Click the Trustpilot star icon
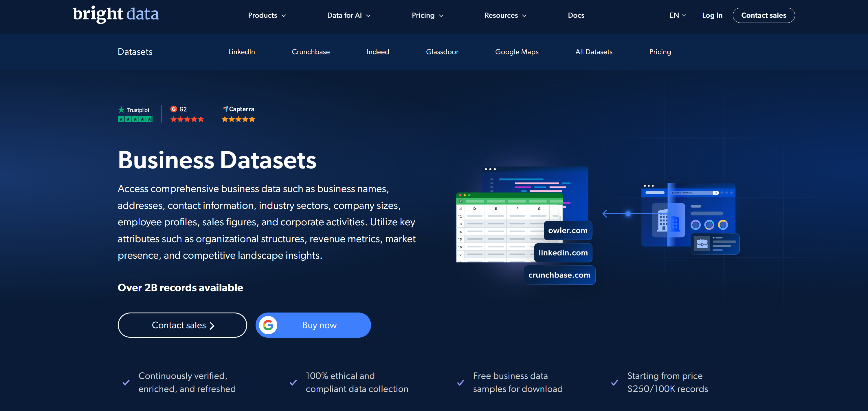 [121, 109]
